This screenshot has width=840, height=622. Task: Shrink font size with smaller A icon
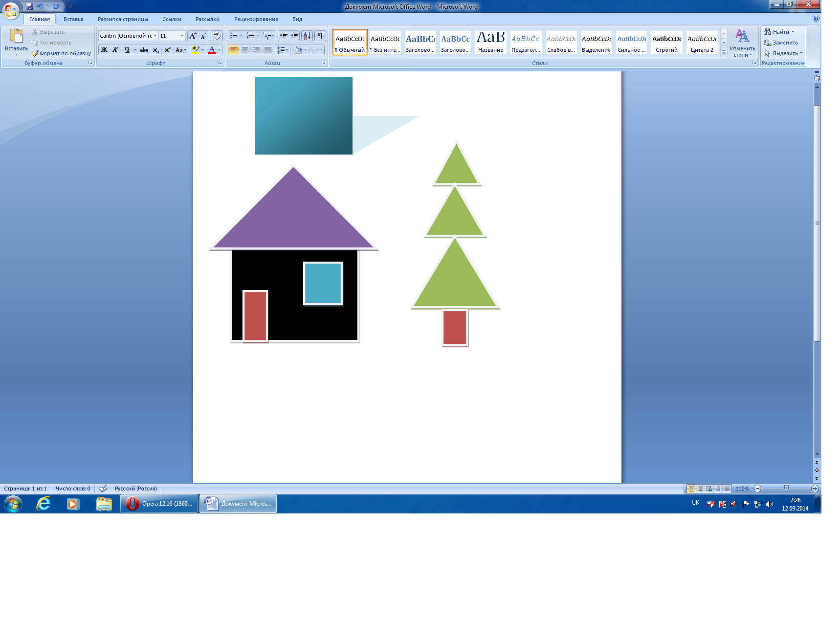click(x=203, y=36)
